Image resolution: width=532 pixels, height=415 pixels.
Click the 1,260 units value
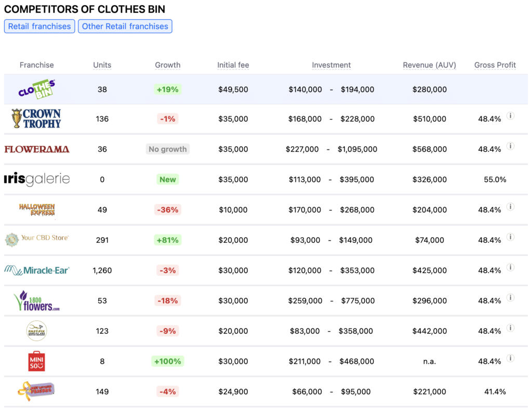point(102,270)
